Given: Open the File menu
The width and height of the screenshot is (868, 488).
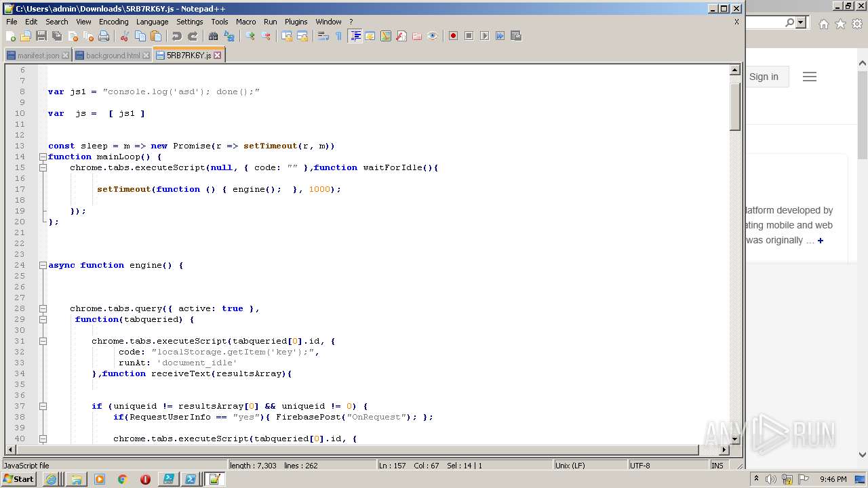Looking at the screenshot, I should (12, 22).
